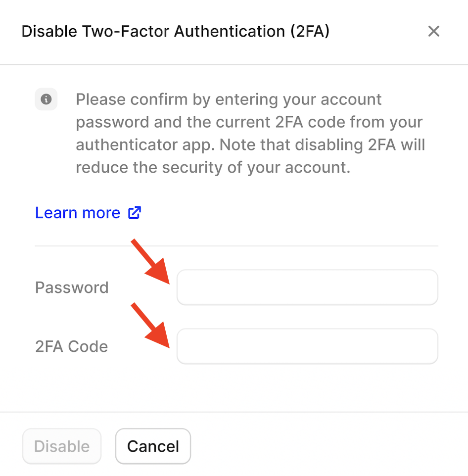Screen dimensions: 468x476
Task: Click the "(2FA)" text in the header
Action: [x=310, y=31]
